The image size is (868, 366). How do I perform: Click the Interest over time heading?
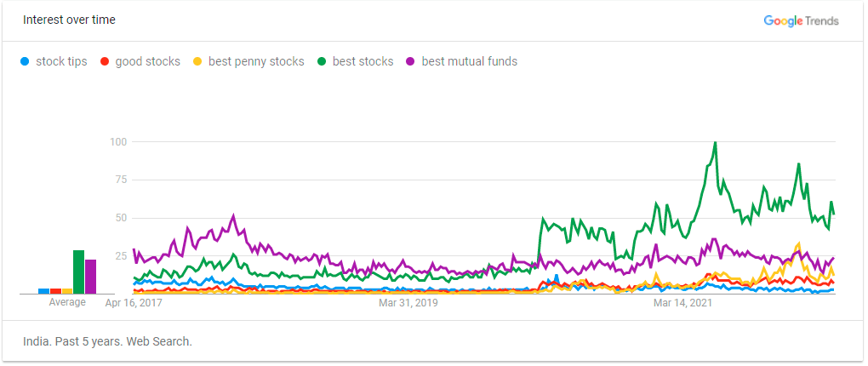69,20
